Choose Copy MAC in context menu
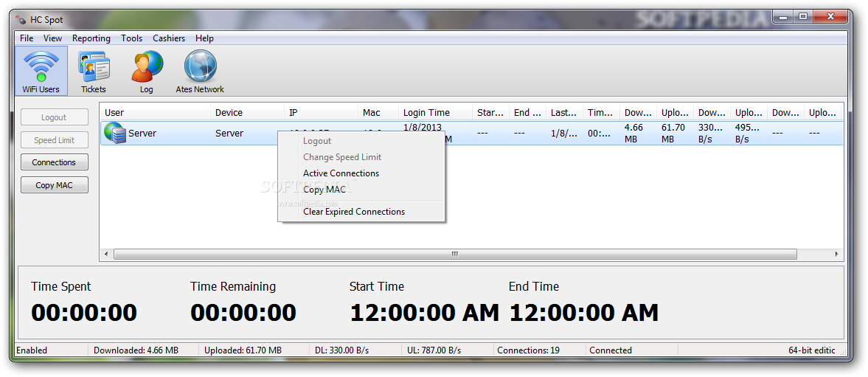 click(361, 190)
